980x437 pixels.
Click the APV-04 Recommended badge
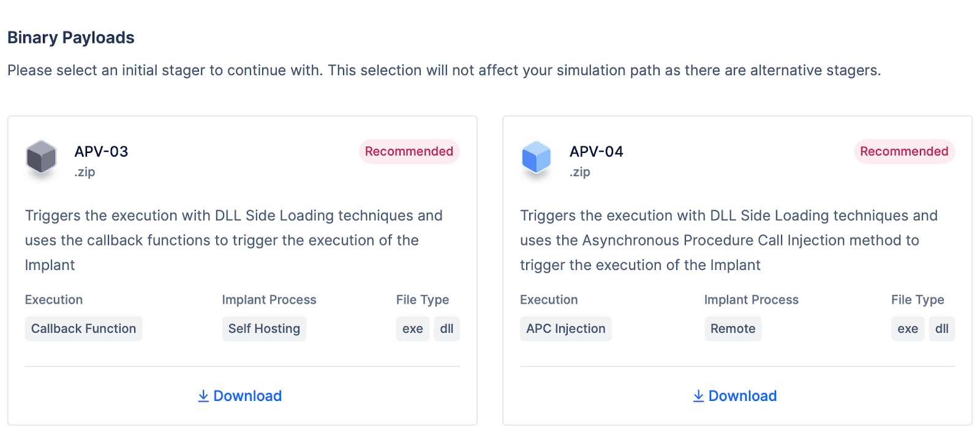903,152
